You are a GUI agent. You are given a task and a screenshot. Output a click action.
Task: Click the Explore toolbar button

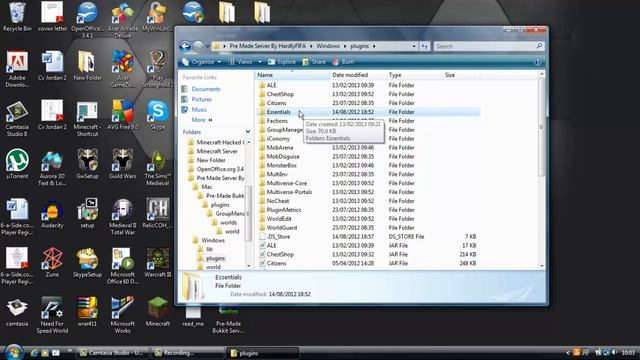tap(282, 62)
